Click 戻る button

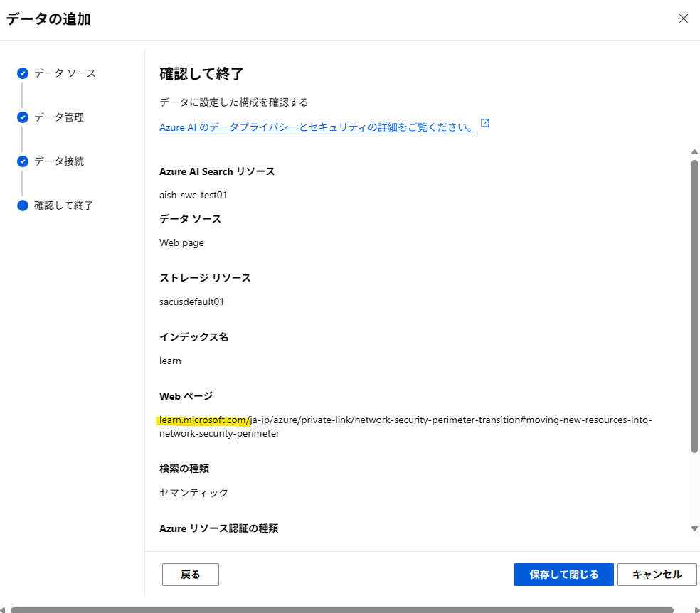191,574
